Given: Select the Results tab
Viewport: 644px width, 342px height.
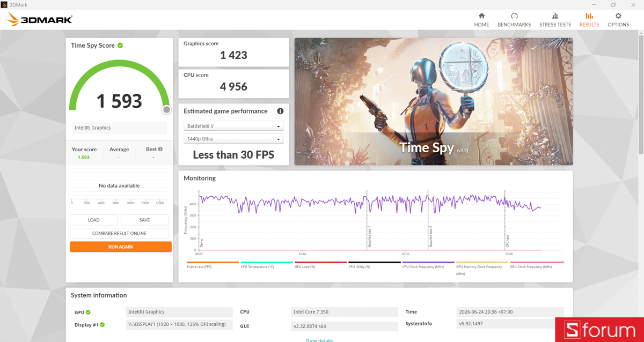Looking at the screenshot, I should [x=589, y=20].
